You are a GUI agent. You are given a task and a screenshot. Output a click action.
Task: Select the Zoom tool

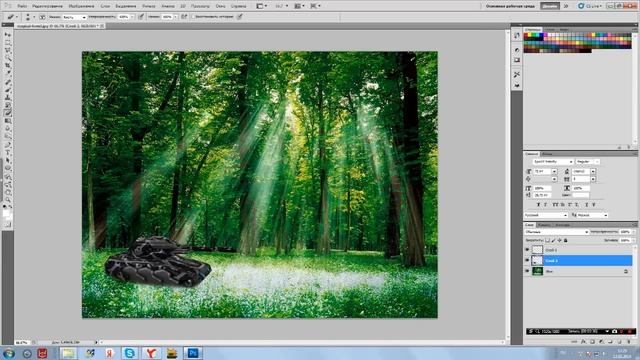pyautogui.click(x=8, y=200)
